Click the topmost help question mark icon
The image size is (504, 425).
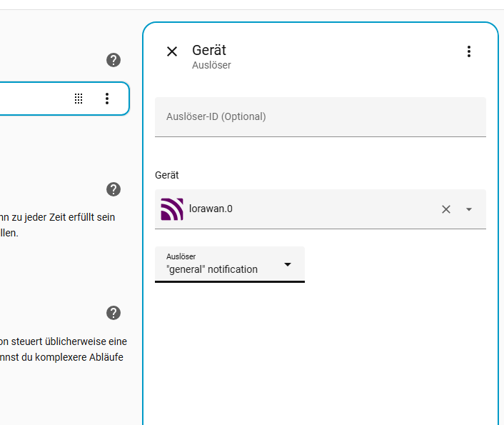click(x=114, y=60)
